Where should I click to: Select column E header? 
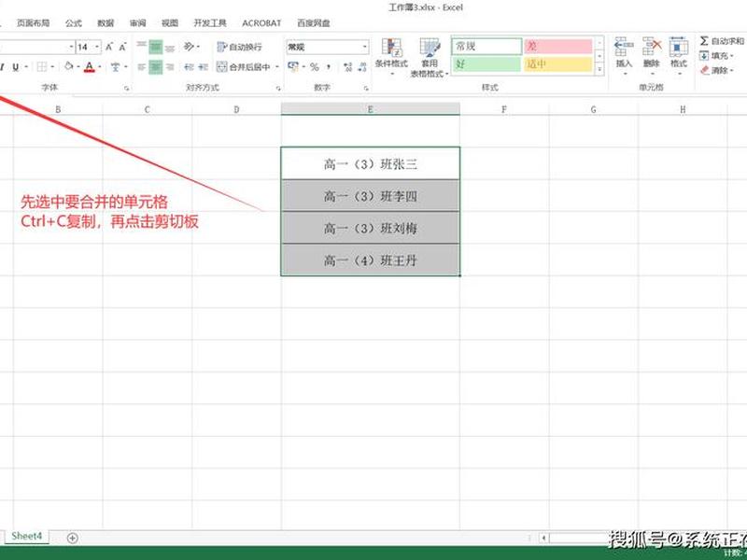(370, 109)
